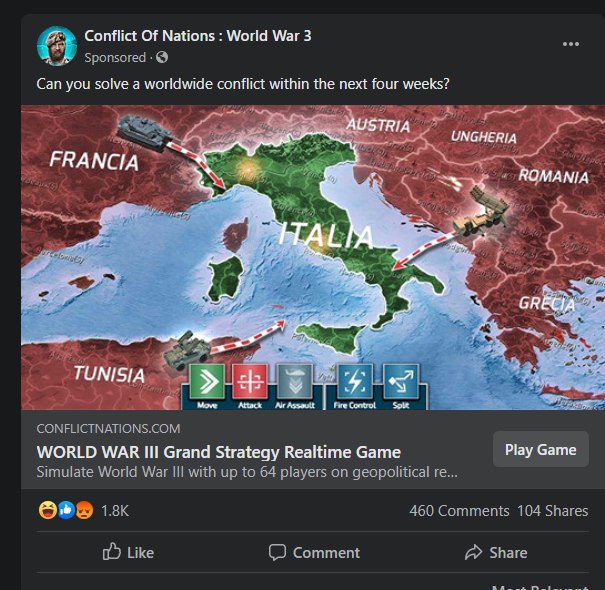Click the Play Game button

[541, 450]
